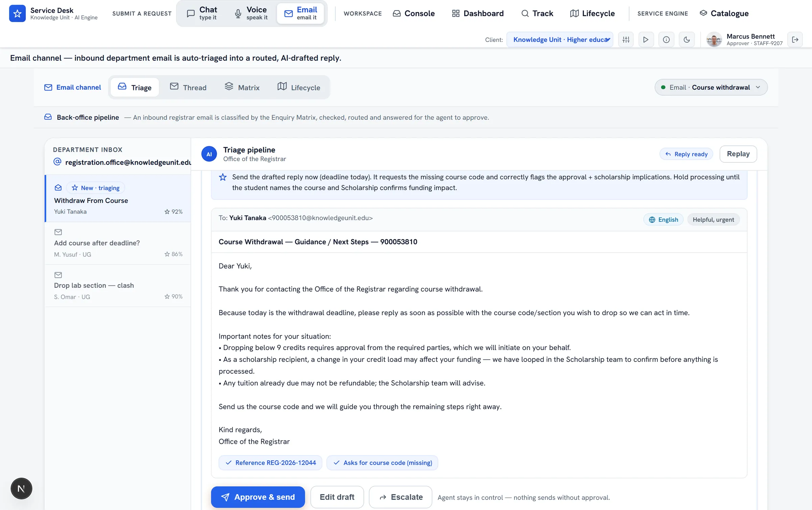Expand the Email Course withdrawal scenario dropdown
The height and width of the screenshot is (510, 812).
(711, 87)
